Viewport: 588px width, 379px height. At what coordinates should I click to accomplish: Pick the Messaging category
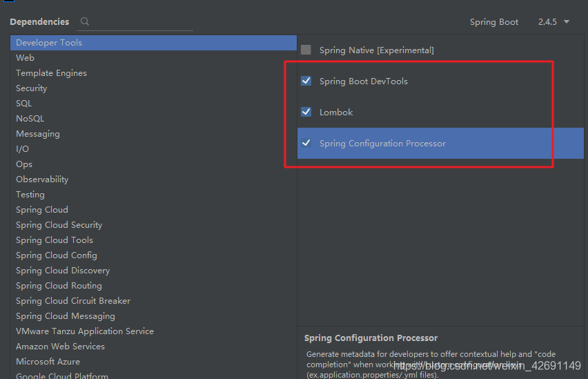click(x=38, y=134)
